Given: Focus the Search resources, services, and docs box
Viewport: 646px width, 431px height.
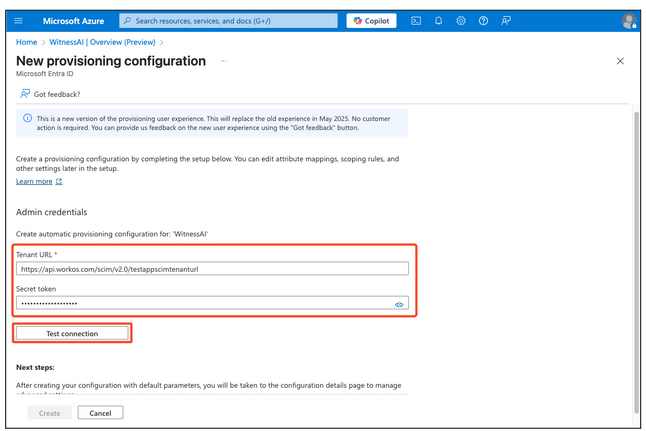Looking at the screenshot, I should pyautogui.click(x=228, y=21).
